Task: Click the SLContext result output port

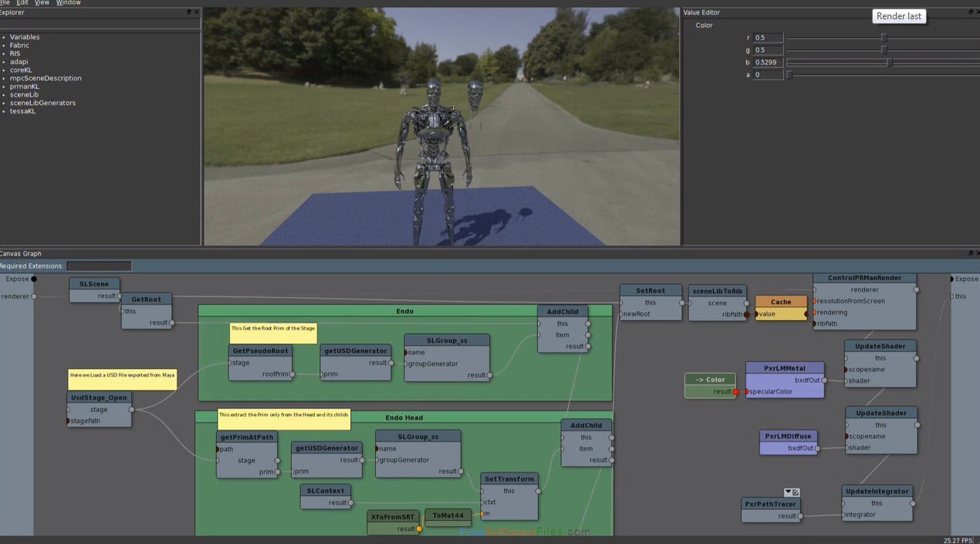Action: pyautogui.click(x=352, y=502)
